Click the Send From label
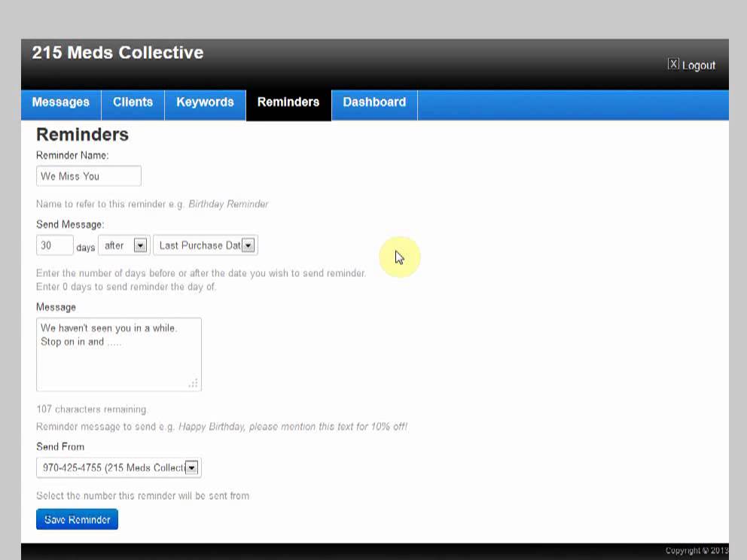Viewport: 747px width, 560px height. point(60,446)
